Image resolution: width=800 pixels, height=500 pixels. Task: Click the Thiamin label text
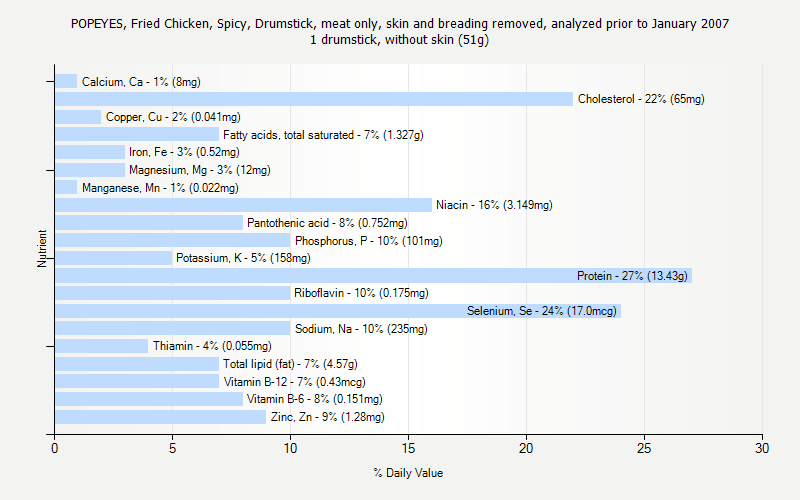click(213, 346)
